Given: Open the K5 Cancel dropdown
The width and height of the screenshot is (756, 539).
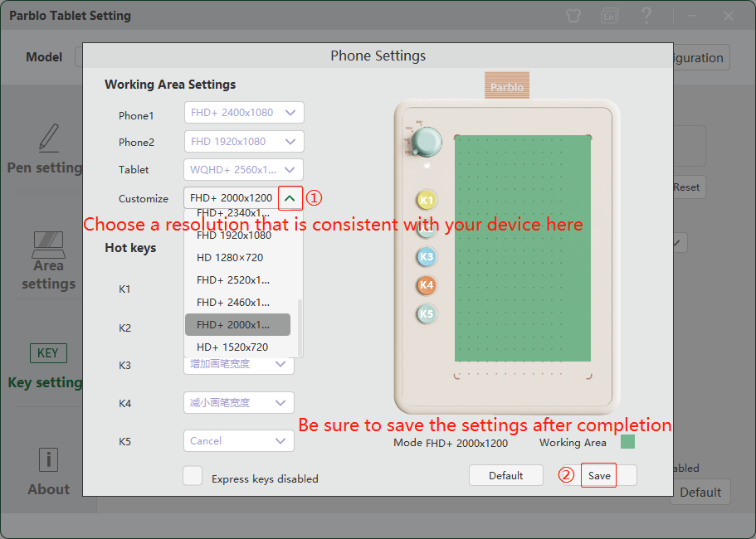Looking at the screenshot, I should click(x=239, y=441).
